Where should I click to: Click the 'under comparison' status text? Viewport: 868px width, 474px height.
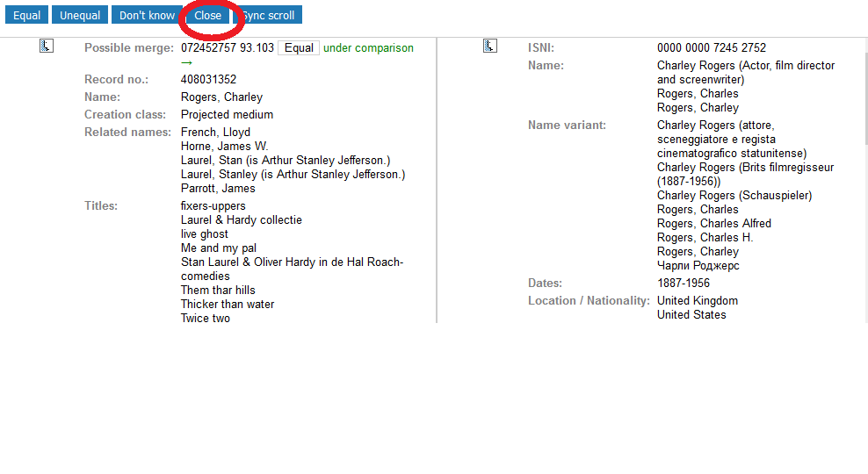point(368,48)
